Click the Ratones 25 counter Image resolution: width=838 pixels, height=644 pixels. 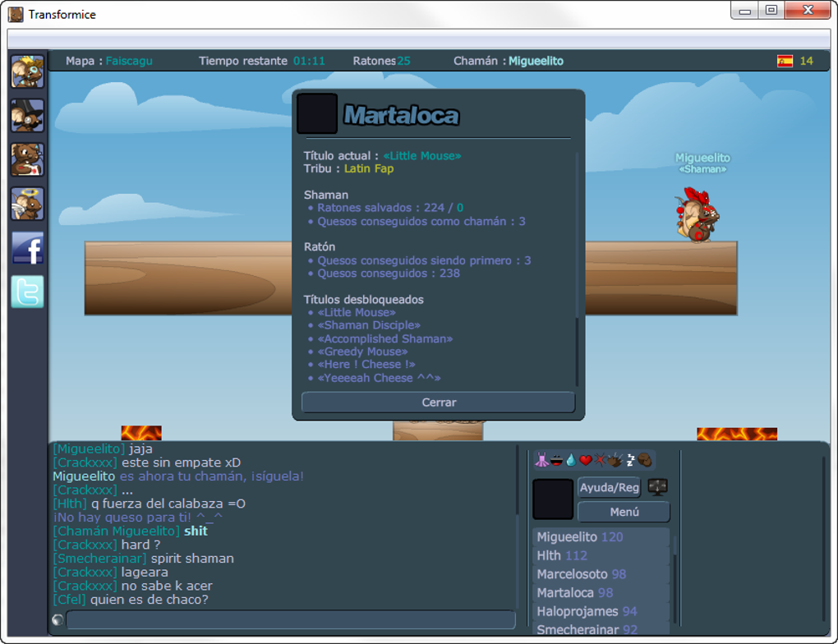point(381,61)
